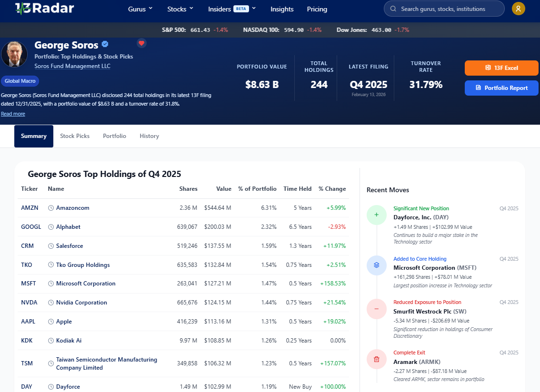Sort by the % Change column header
Screen dimensions: 540x392
332,188
